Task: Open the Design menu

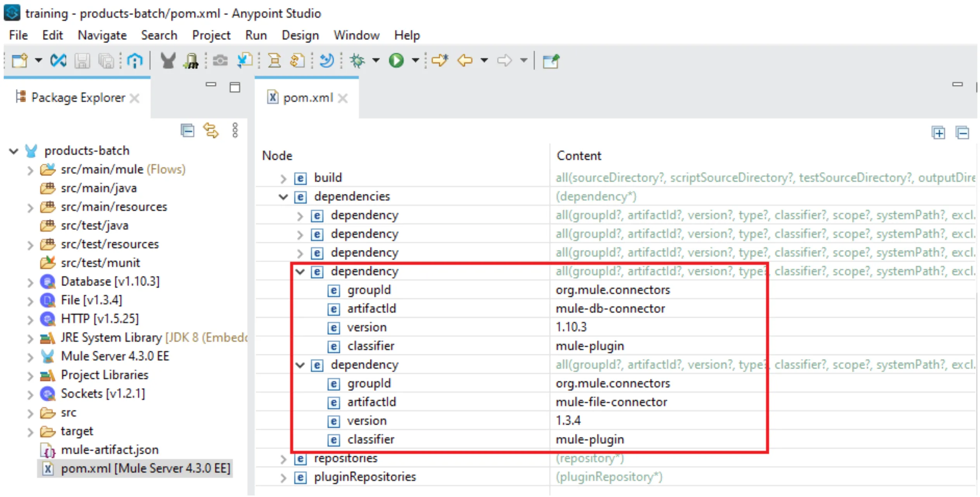Action: coord(300,35)
